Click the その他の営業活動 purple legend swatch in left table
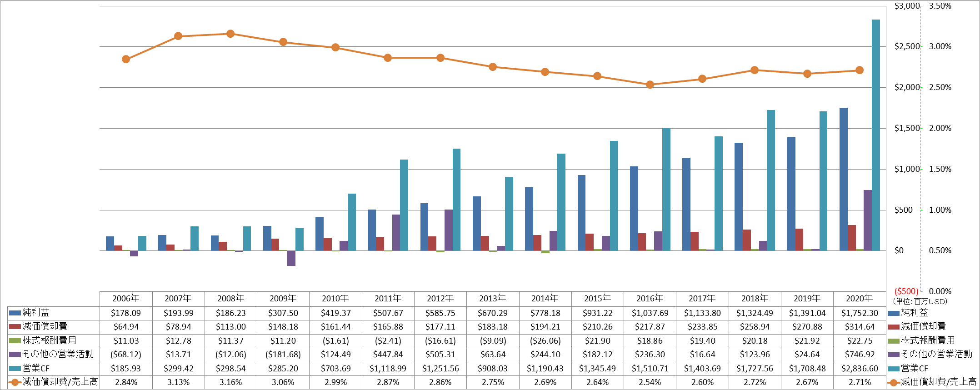Screen dimensions: 980x390 pyautogui.click(x=15, y=354)
